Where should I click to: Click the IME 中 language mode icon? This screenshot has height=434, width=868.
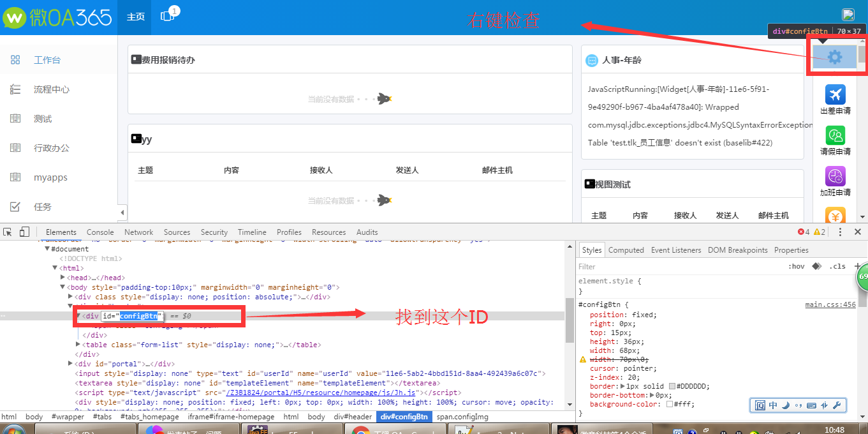coord(773,405)
